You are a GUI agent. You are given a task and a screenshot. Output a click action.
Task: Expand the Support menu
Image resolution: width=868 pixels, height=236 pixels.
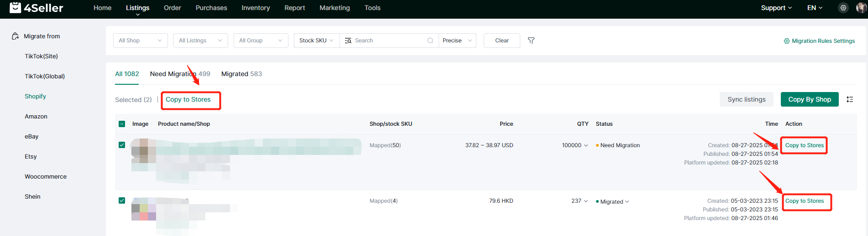(776, 8)
